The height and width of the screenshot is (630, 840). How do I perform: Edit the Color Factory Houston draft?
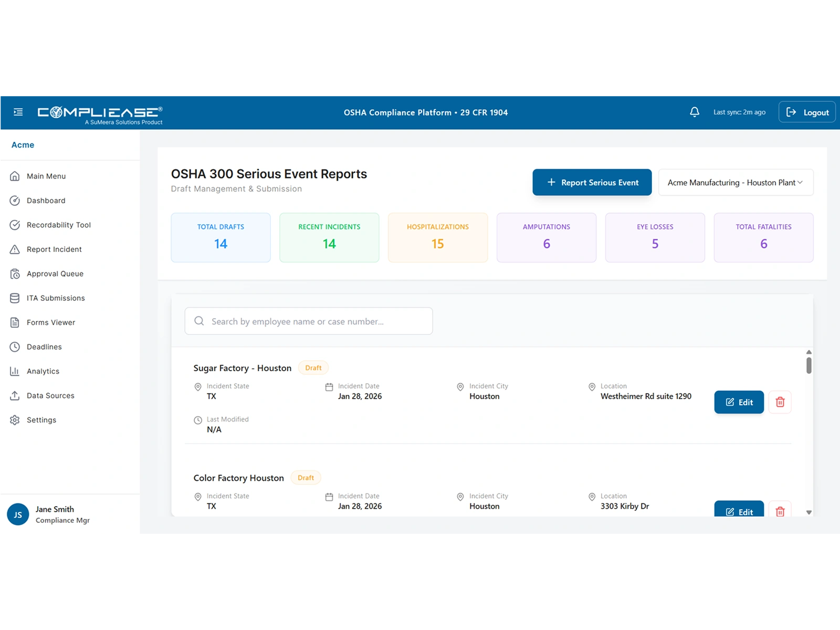[x=739, y=511]
